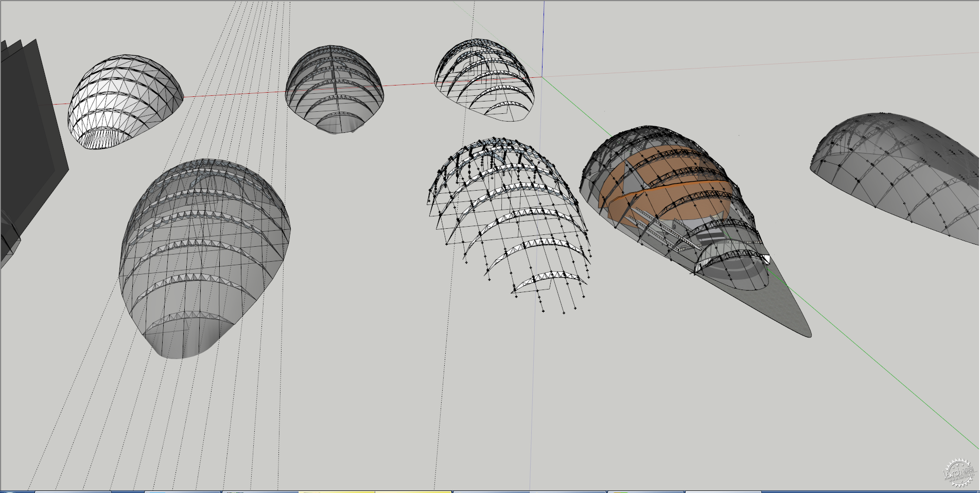Select the small wireframe dome near the axis origin
Viewport: 980px width, 493px height.
484,79
